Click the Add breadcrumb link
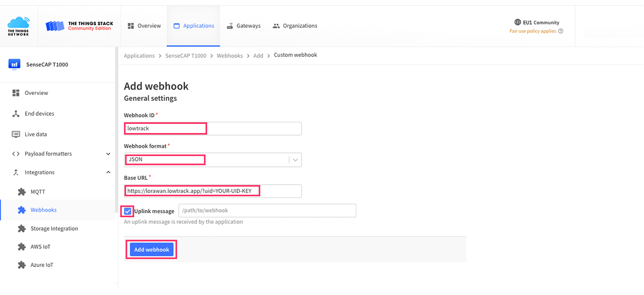 click(x=258, y=56)
